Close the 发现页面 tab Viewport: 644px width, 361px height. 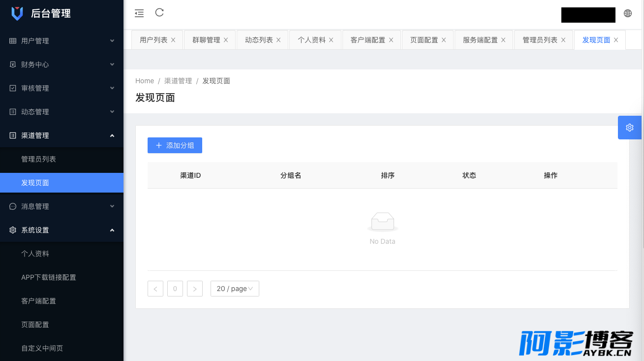616,40
